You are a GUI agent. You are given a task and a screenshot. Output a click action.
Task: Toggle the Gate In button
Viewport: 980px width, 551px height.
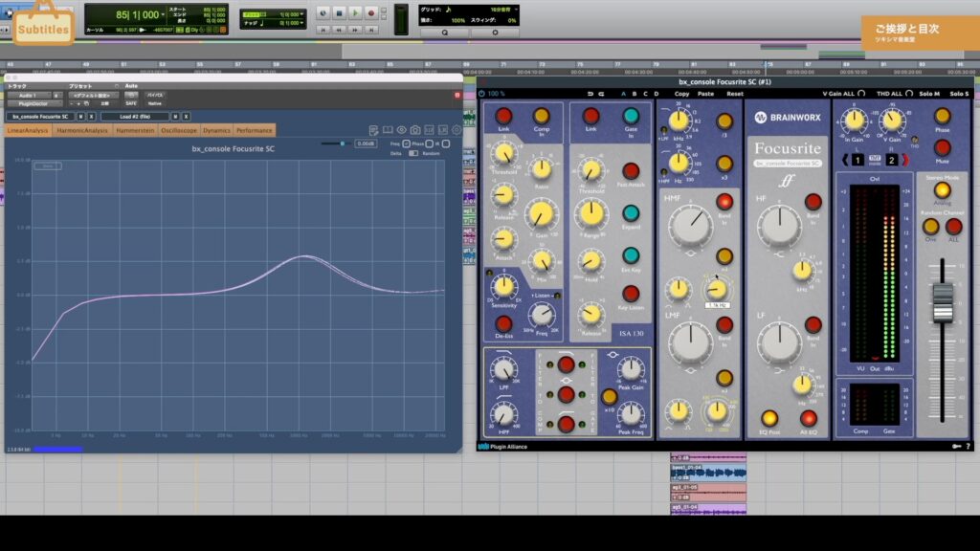tap(631, 116)
